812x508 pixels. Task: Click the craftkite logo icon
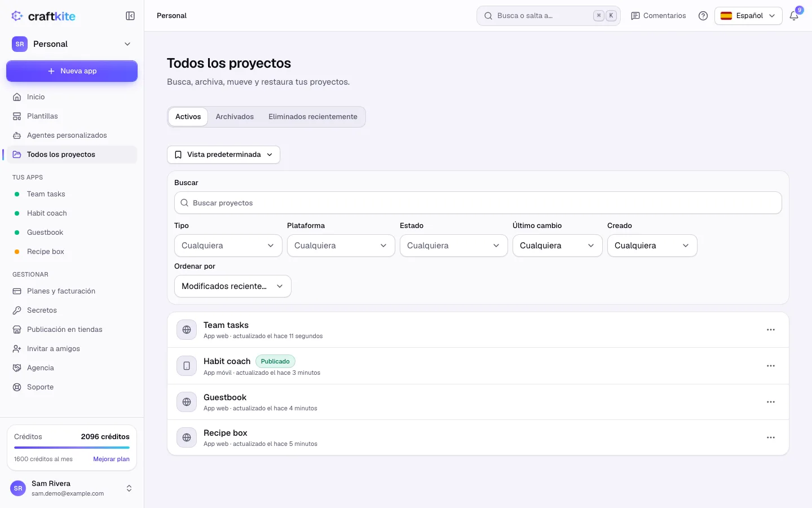[17, 16]
